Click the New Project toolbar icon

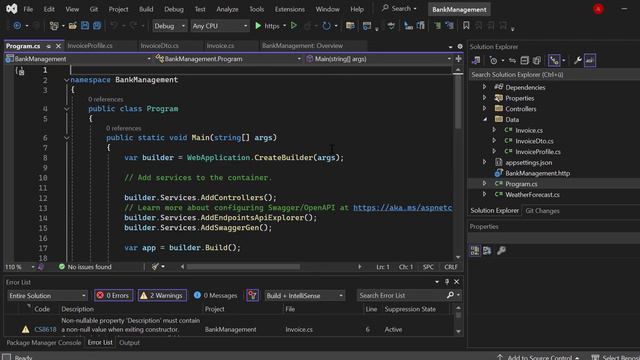pos(54,26)
